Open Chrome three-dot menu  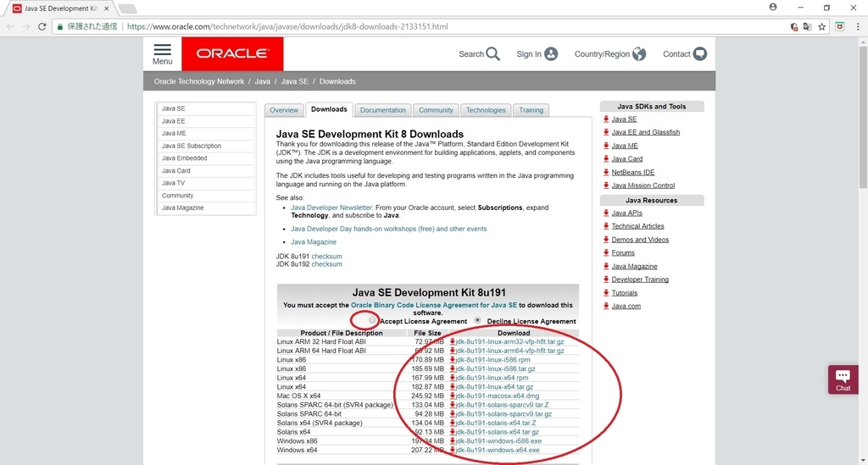click(x=858, y=26)
